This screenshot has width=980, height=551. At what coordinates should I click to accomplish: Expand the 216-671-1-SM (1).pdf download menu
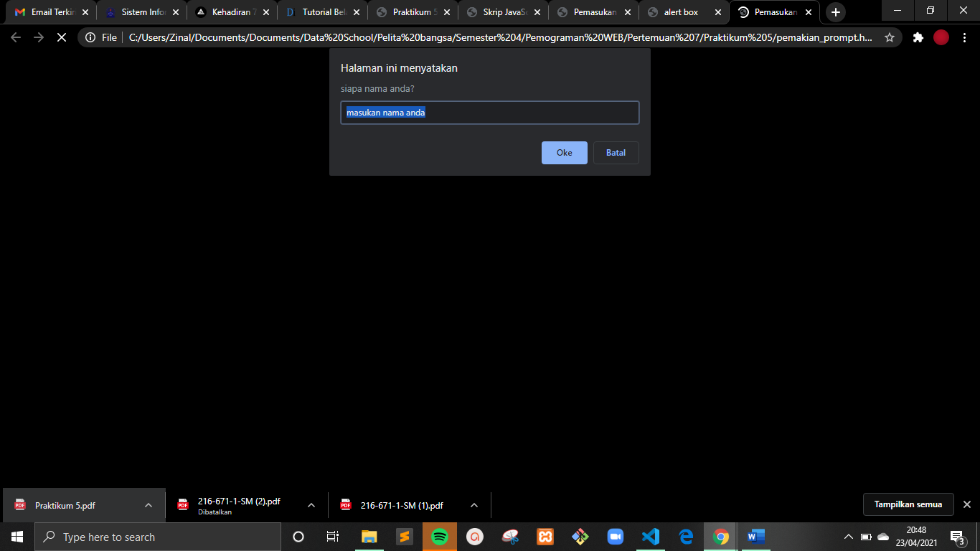pyautogui.click(x=474, y=505)
